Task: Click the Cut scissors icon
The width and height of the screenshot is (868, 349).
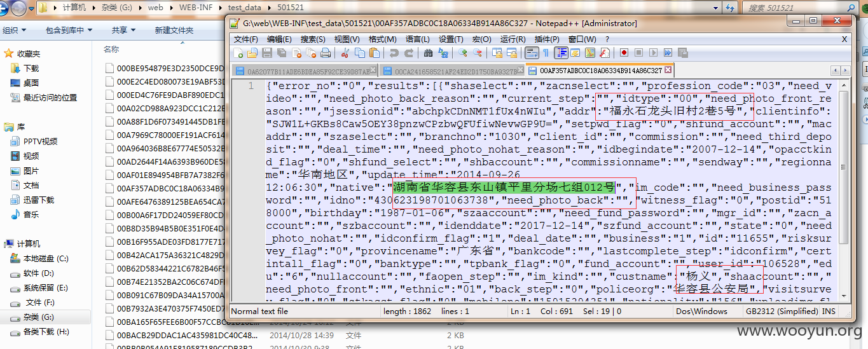Action: point(345,53)
